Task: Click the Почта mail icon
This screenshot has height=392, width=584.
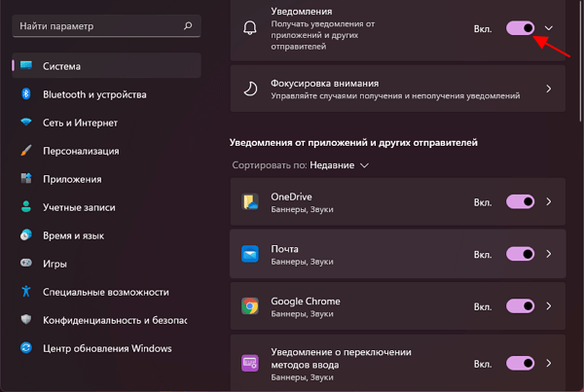Action: [x=250, y=254]
